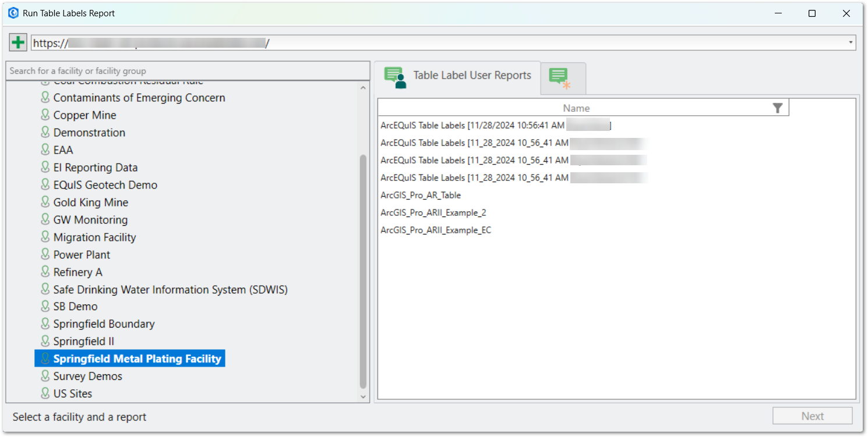Open the filter icon on the Name column
Viewport: 868px width, 437px height.
point(777,107)
